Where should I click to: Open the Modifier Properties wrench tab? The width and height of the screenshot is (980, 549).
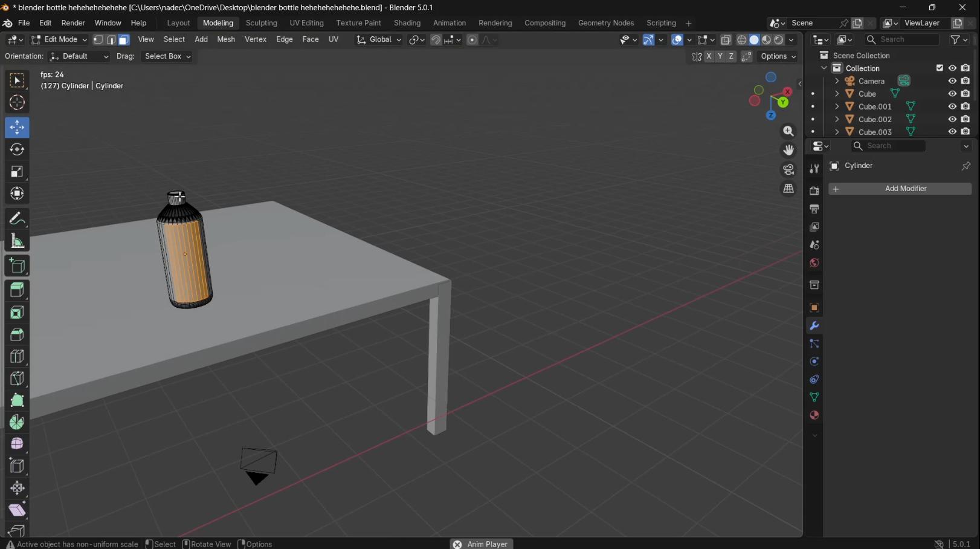pyautogui.click(x=814, y=326)
